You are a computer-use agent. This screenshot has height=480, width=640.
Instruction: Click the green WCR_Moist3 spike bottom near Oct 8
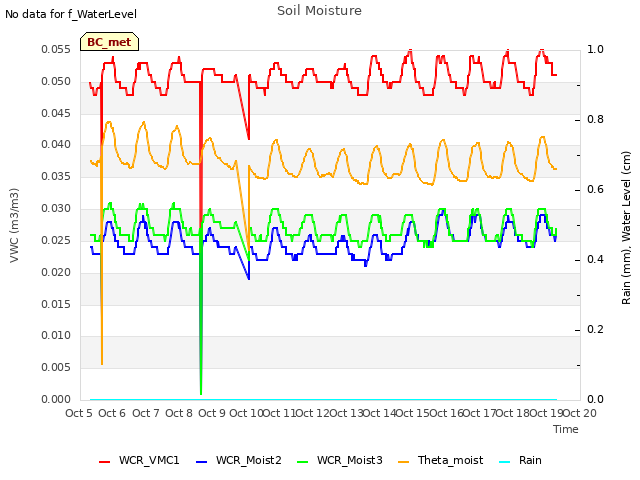pos(201,393)
